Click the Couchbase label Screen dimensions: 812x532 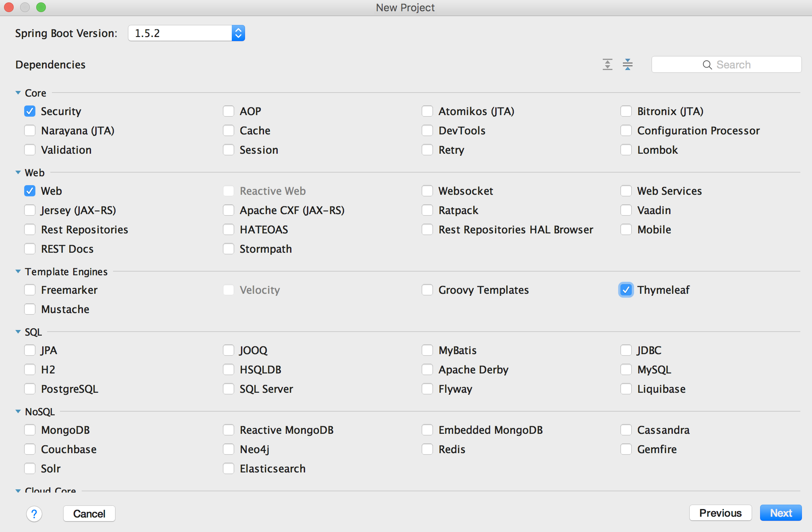pos(69,449)
